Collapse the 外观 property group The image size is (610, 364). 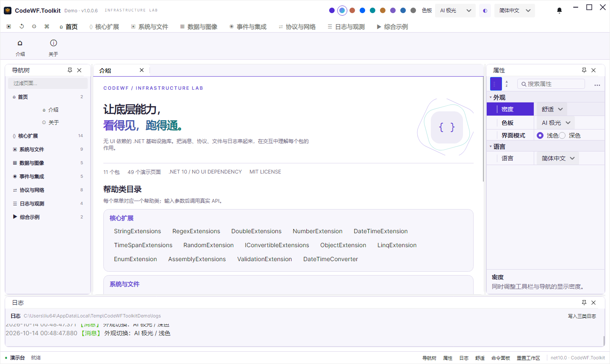pos(491,97)
